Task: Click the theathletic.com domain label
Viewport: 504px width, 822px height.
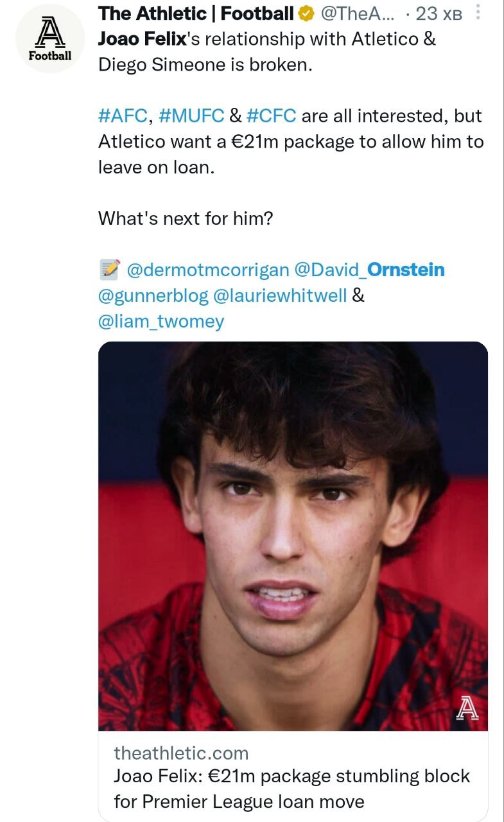Action: point(180,753)
